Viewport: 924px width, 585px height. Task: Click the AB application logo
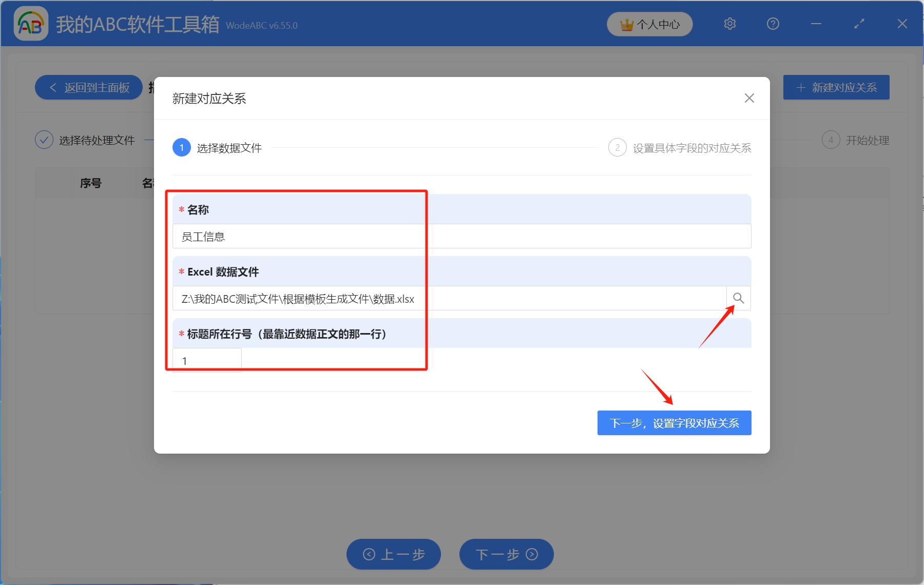click(31, 24)
